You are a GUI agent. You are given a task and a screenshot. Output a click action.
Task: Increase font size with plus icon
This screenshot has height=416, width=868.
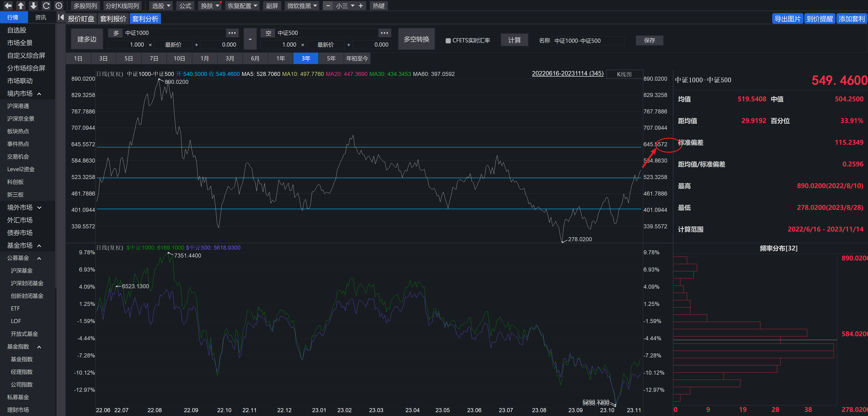click(361, 6)
